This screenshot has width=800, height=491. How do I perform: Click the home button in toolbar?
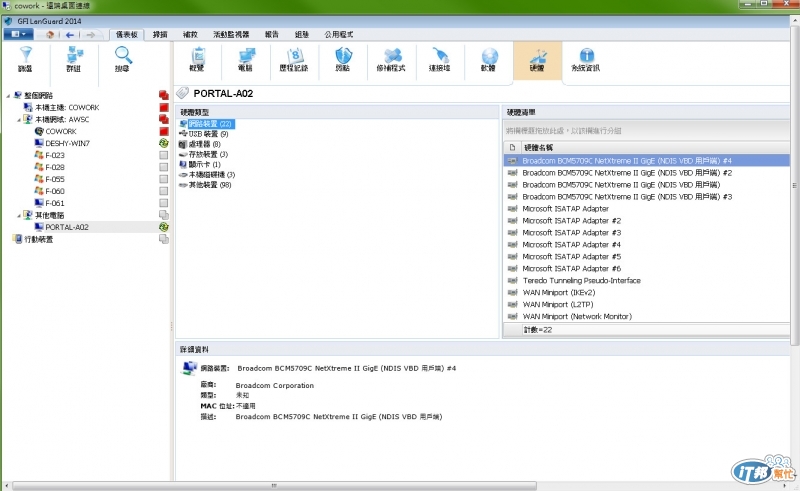[49, 34]
